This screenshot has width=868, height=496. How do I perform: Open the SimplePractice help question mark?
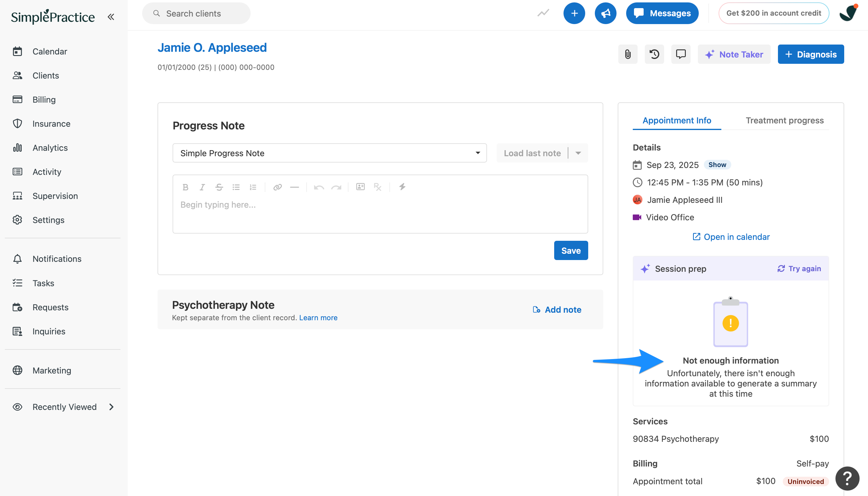(x=847, y=478)
